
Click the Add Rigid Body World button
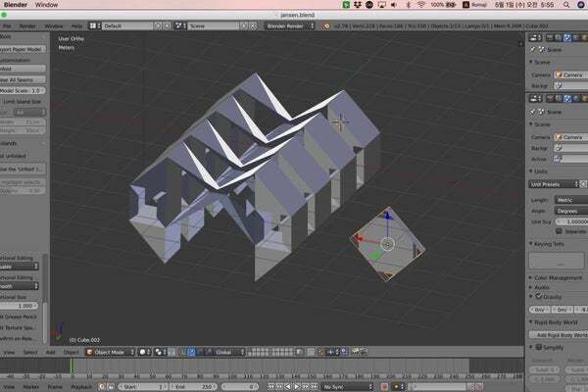coord(559,334)
